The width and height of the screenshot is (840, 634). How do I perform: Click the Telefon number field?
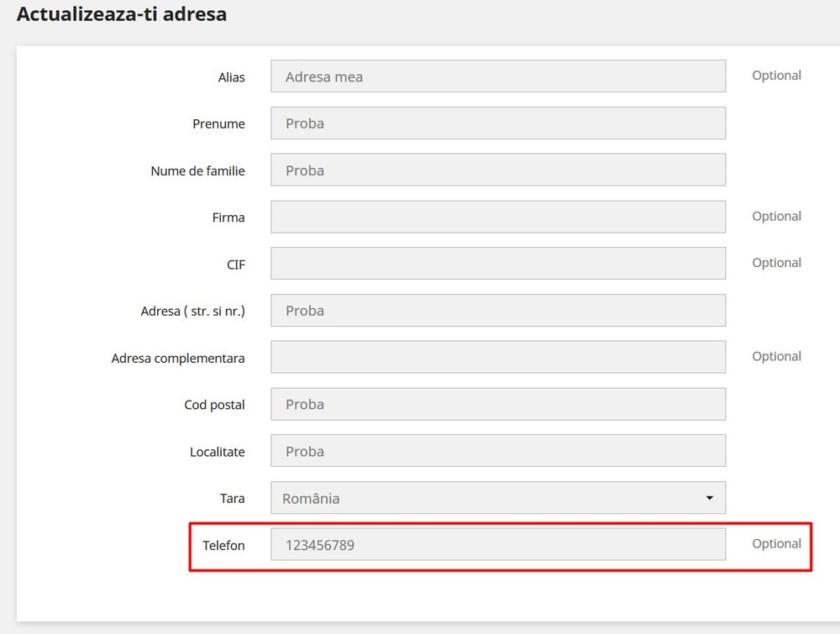(x=497, y=545)
